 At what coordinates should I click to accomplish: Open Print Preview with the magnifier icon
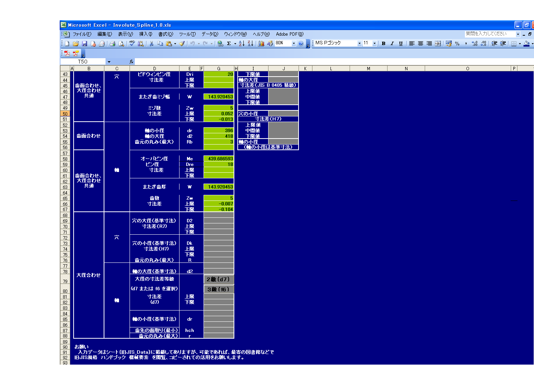point(121,44)
